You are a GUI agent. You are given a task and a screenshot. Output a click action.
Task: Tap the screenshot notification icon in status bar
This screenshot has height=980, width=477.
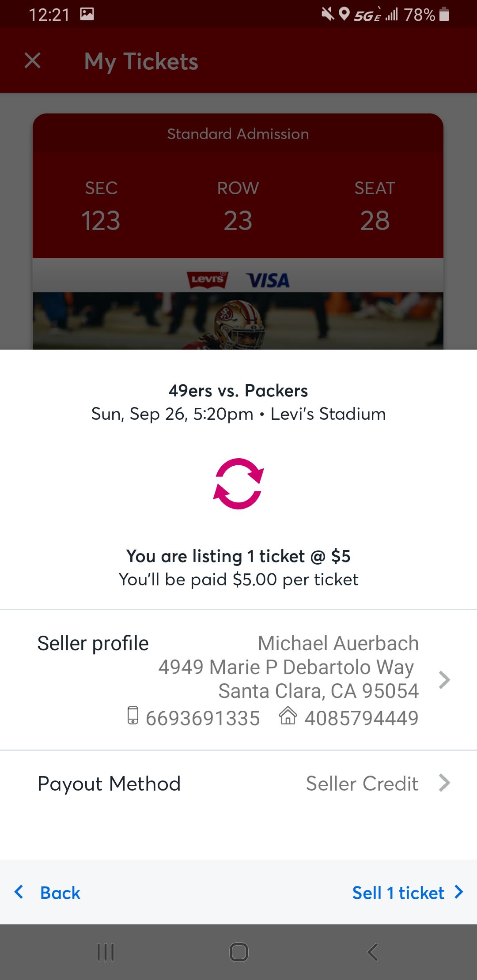tap(87, 15)
